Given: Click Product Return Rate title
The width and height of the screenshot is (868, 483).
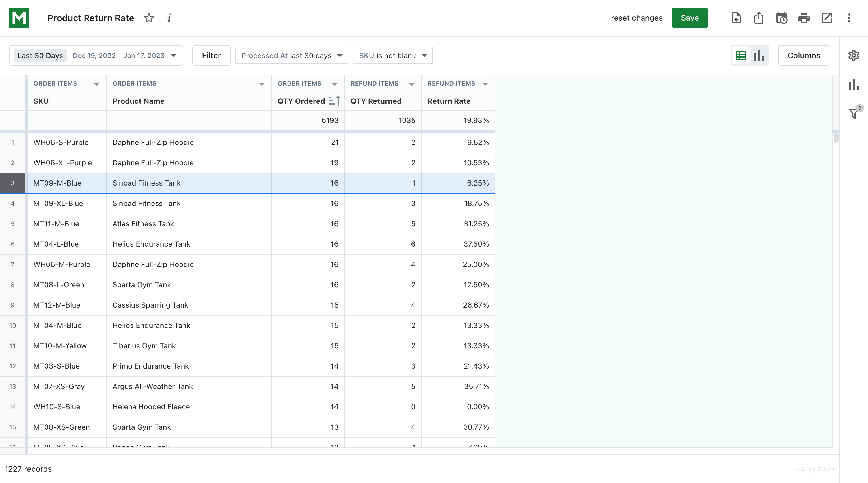Looking at the screenshot, I should click(x=91, y=18).
